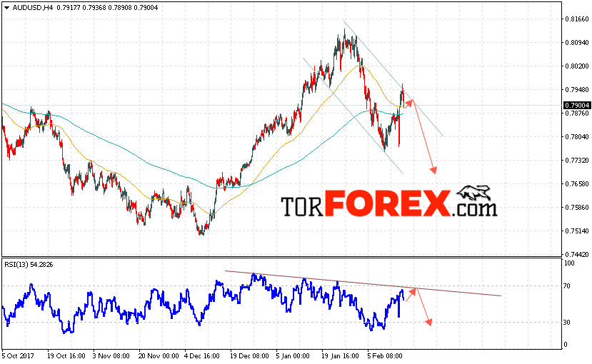The width and height of the screenshot is (592, 364).
Task: Select the 0.77320 price axis label
Action: (577, 161)
